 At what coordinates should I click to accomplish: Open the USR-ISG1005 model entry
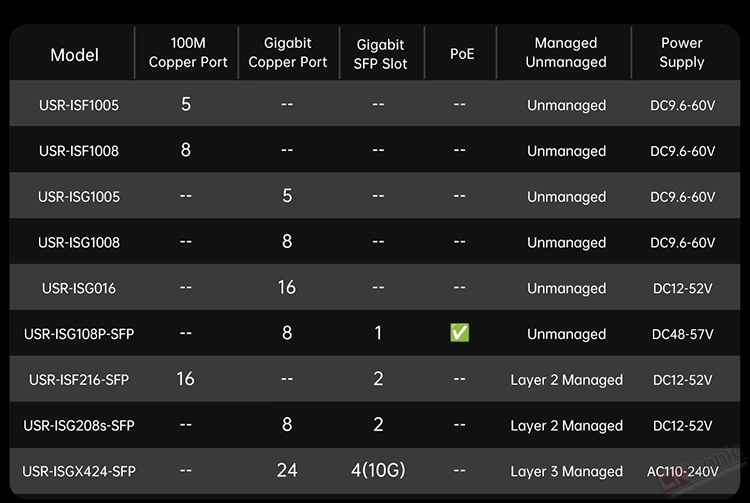tap(79, 197)
